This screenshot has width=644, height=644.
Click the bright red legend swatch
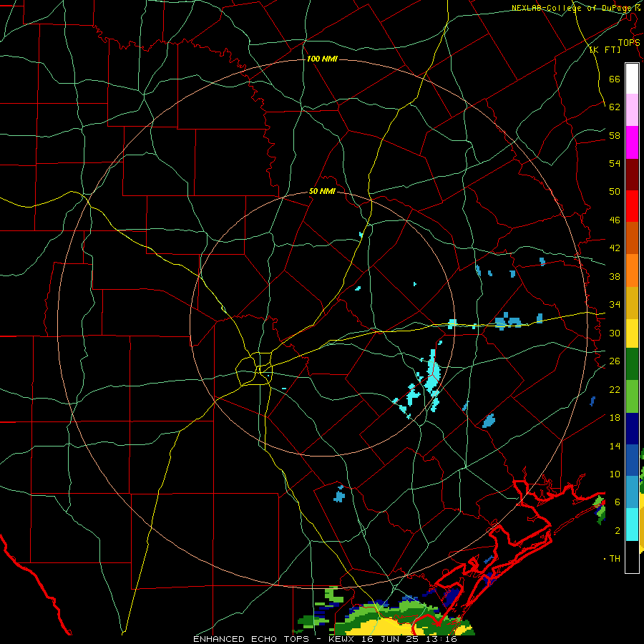632,206
